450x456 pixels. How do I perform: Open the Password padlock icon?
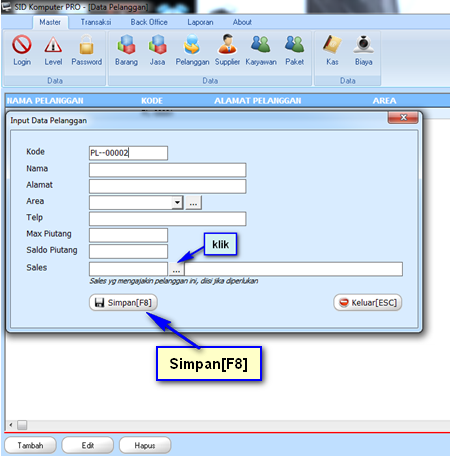point(86,44)
